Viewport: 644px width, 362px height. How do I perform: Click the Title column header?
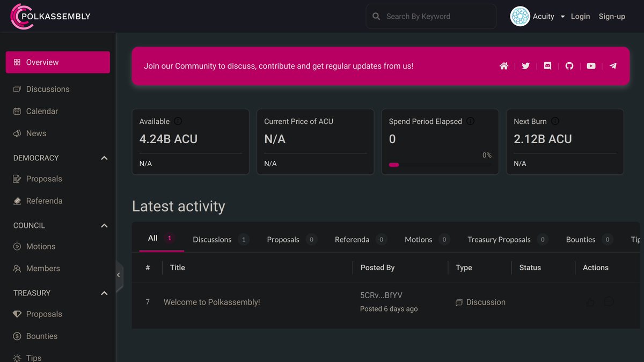point(177,268)
